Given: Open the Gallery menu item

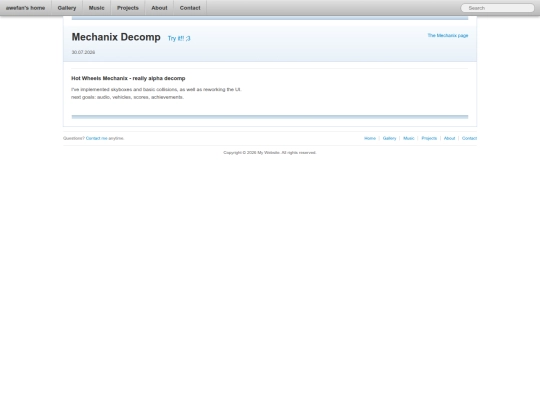Looking at the screenshot, I should pyautogui.click(x=67, y=8).
